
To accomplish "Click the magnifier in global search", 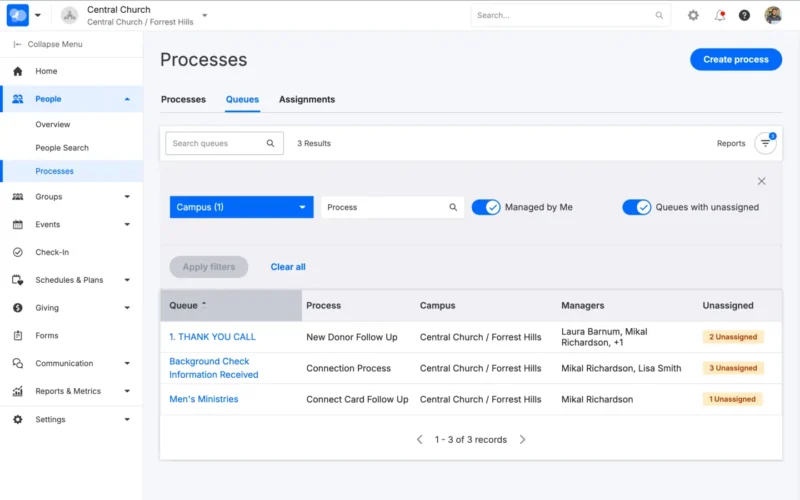I will pyautogui.click(x=659, y=15).
